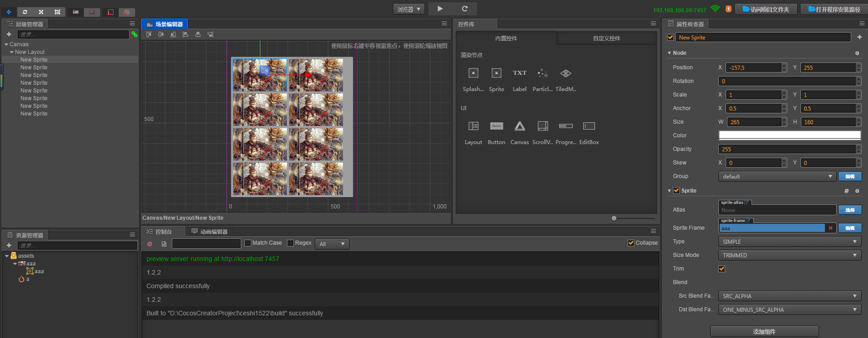This screenshot has width=868, height=338.
Task: Switch to the 自定义控件 tab
Action: tap(606, 39)
